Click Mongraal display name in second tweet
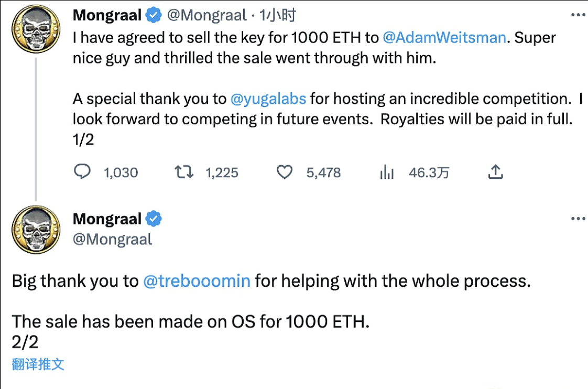 107,219
